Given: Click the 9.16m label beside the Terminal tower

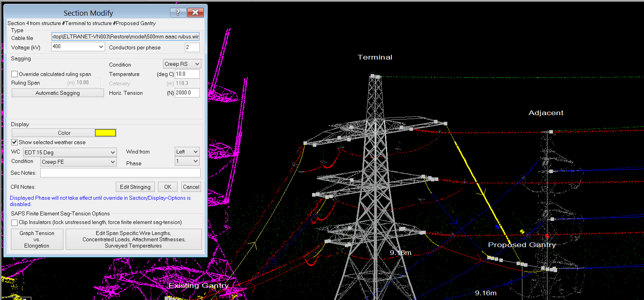Looking at the screenshot, I should click(x=400, y=253).
